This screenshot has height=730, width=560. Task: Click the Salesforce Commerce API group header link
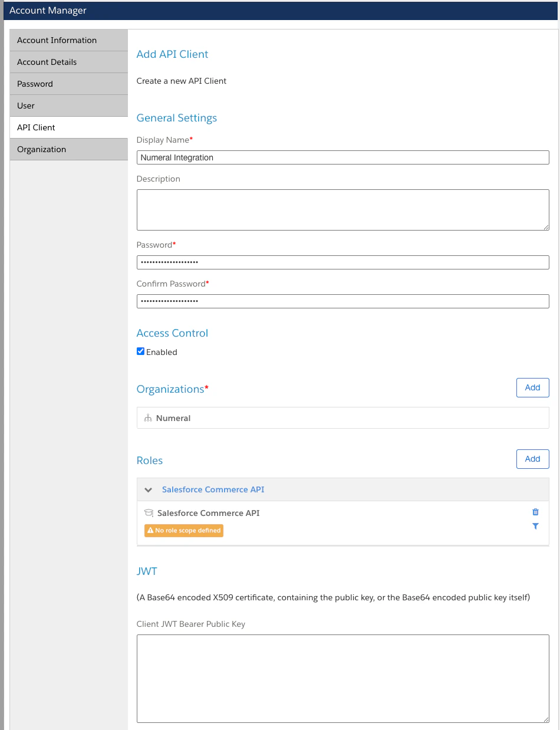pyautogui.click(x=213, y=489)
